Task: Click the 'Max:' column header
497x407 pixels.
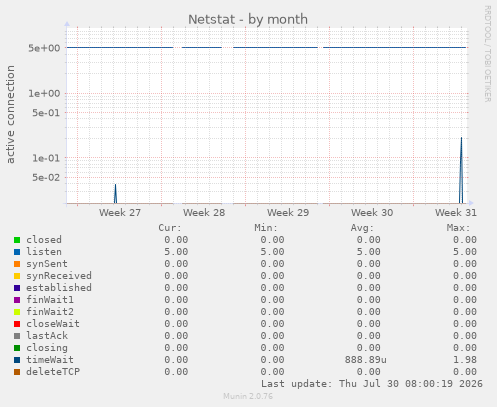Action: click(x=458, y=228)
